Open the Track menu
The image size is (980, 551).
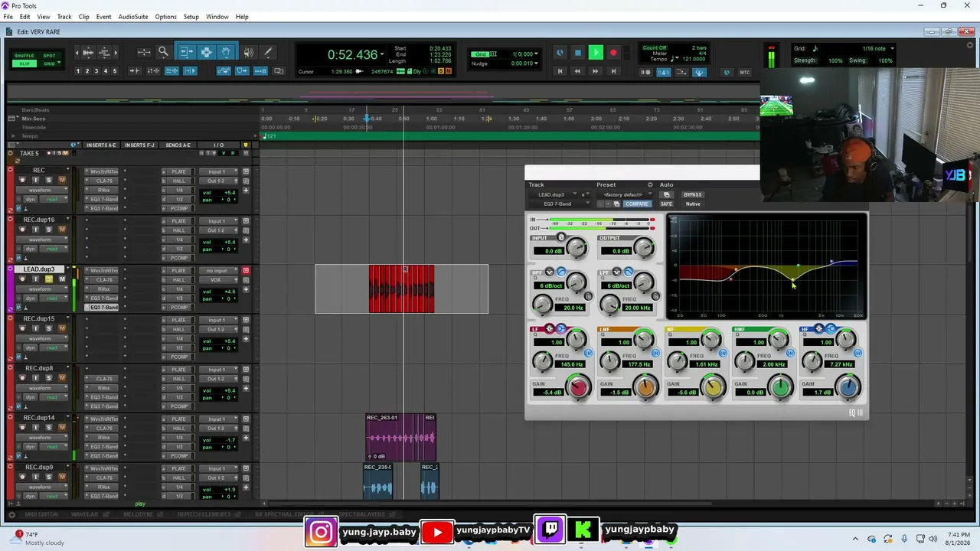tap(64, 17)
